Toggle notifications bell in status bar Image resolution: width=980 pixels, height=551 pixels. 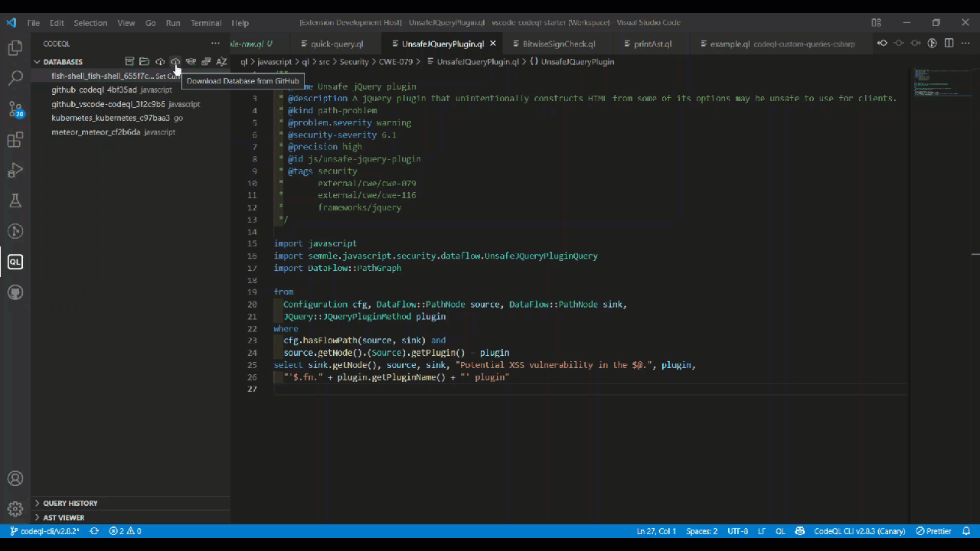[x=966, y=531]
